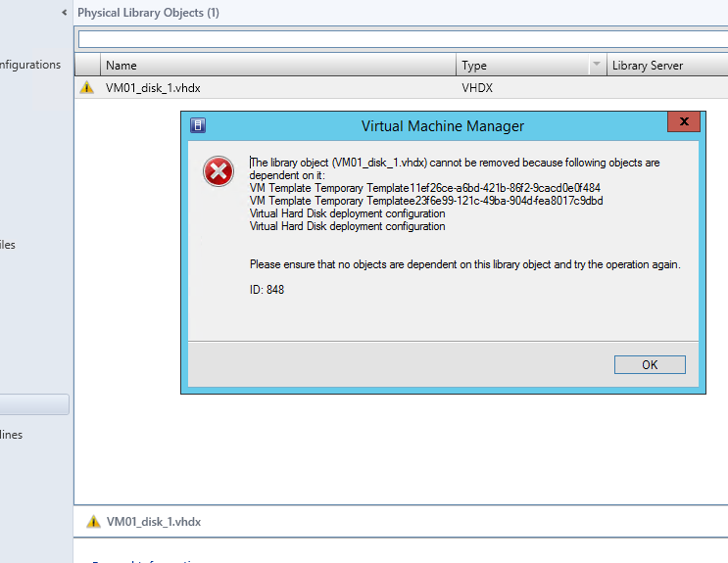This screenshot has width=728, height=563.
Task: Open the truncated 'lines' navigation entry
Action: point(11,435)
